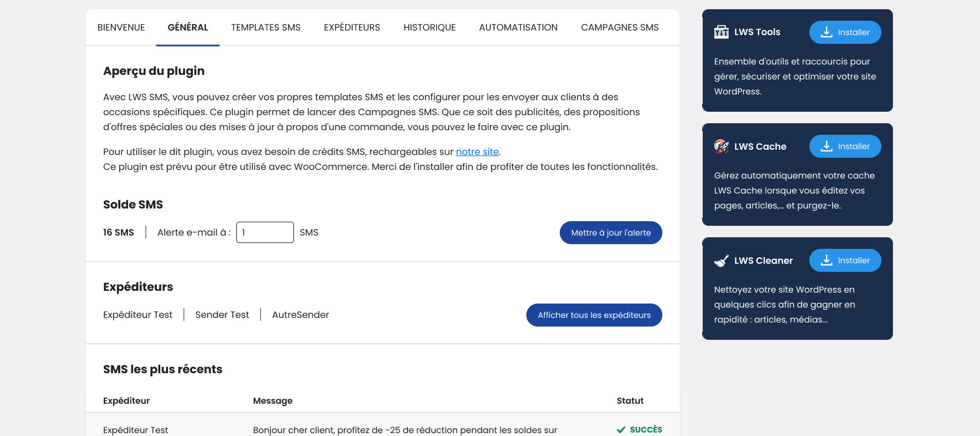Click the 'Bonjour cher client' message cell

pos(405,430)
